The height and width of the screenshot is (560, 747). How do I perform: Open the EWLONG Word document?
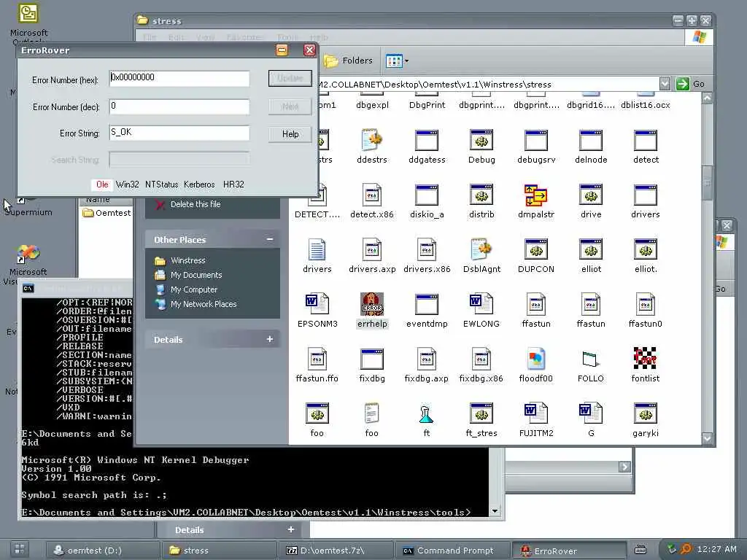click(481, 304)
